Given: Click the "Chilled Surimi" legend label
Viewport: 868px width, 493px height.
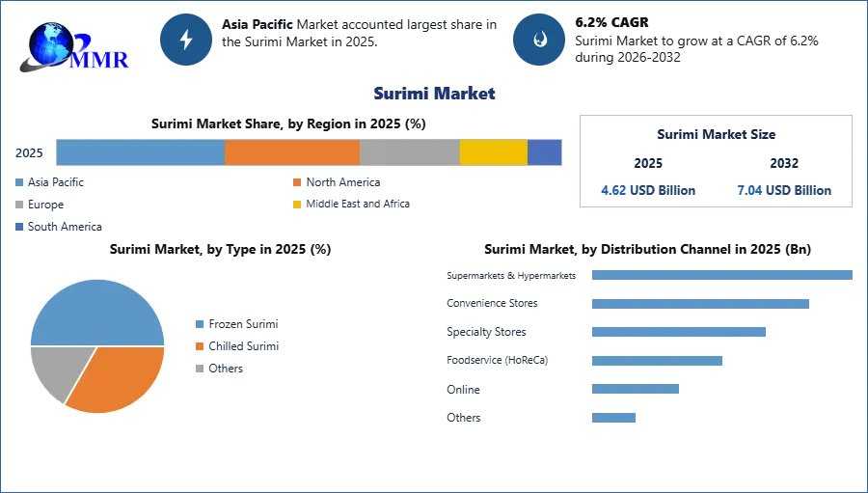Looking at the screenshot, I should pyautogui.click(x=244, y=346).
